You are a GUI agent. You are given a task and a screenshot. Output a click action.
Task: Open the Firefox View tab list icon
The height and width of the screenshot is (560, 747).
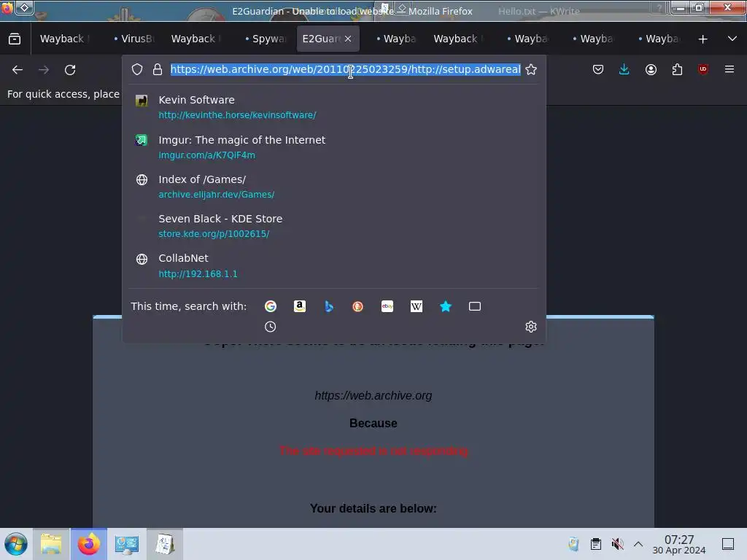click(x=15, y=39)
